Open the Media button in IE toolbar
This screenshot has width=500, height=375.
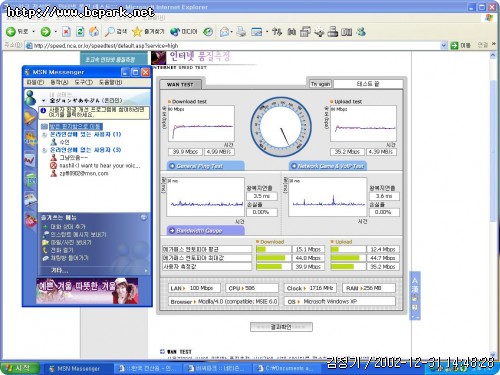[x=184, y=32]
